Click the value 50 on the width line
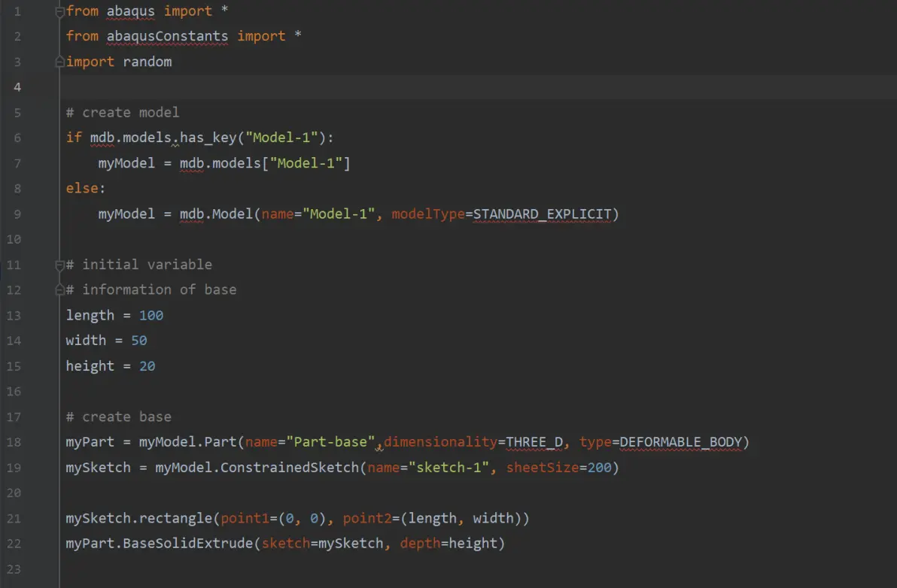Image resolution: width=897 pixels, height=588 pixels. tap(139, 341)
